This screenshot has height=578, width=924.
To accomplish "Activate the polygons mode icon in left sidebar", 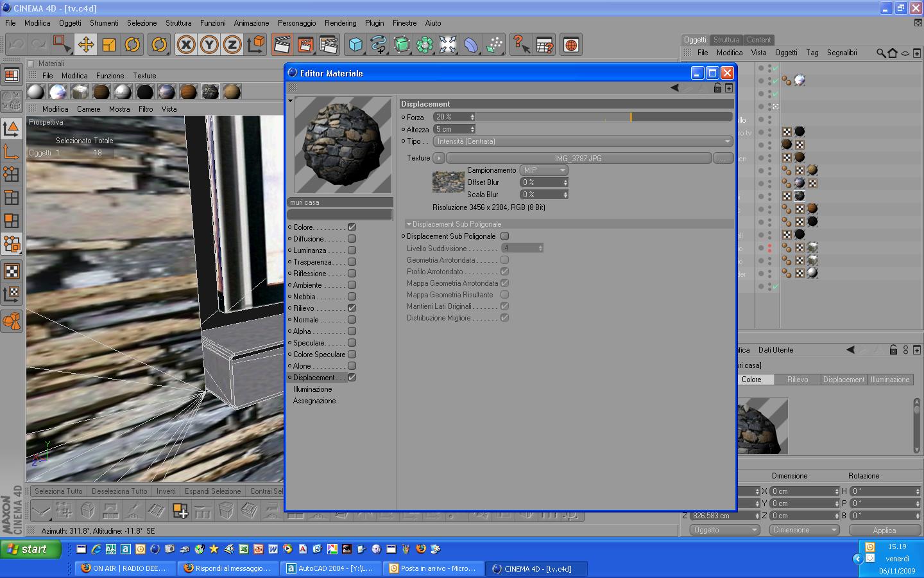I will [x=12, y=220].
